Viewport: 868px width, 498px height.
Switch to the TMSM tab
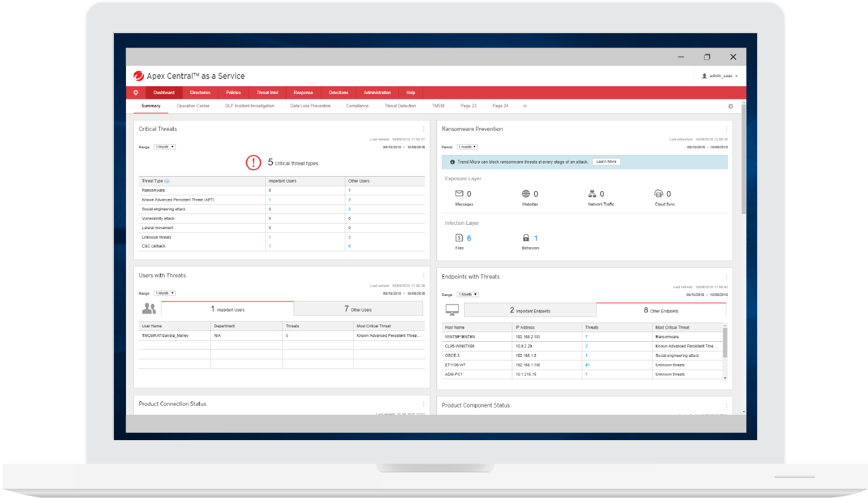(x=438, y=106)
